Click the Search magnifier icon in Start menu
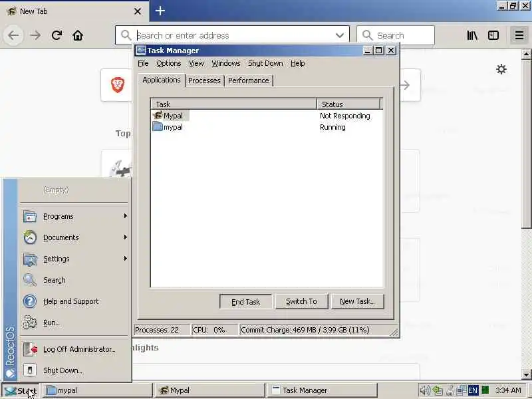This screenshot has width=532, height=399. 30,280
